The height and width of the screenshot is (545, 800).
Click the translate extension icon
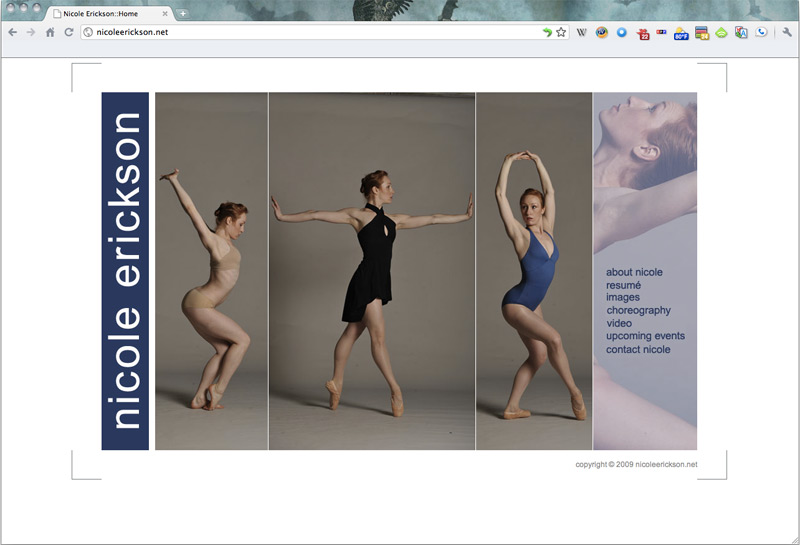(x=741, y=32)
